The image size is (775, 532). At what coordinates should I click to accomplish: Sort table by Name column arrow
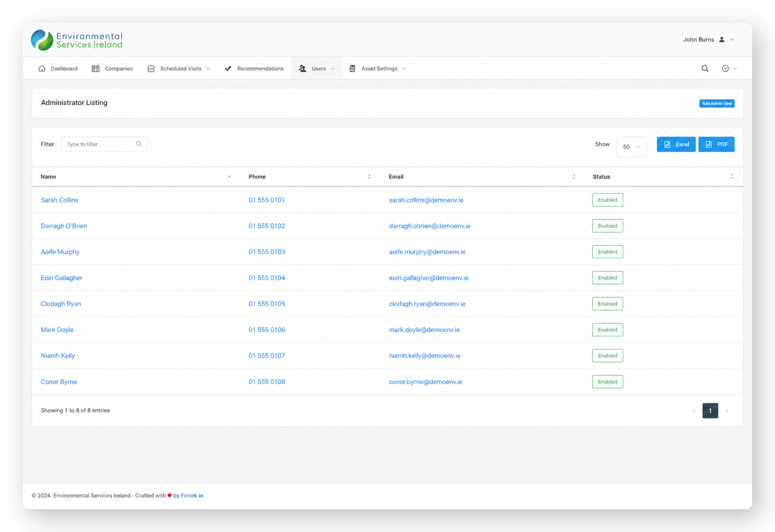pos(229,177)
